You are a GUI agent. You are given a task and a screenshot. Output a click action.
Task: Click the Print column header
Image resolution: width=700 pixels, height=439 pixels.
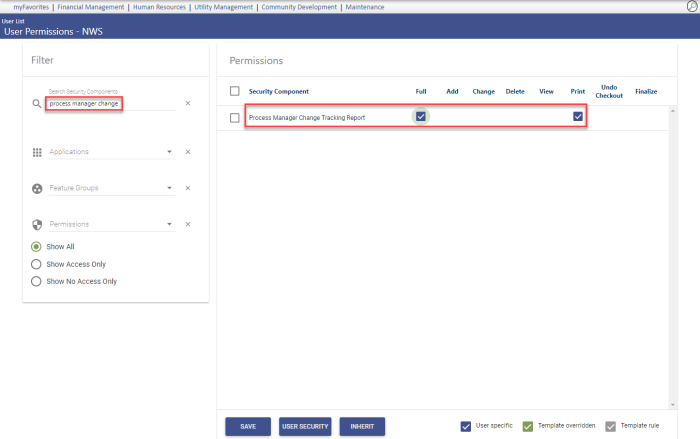(578, 92)
